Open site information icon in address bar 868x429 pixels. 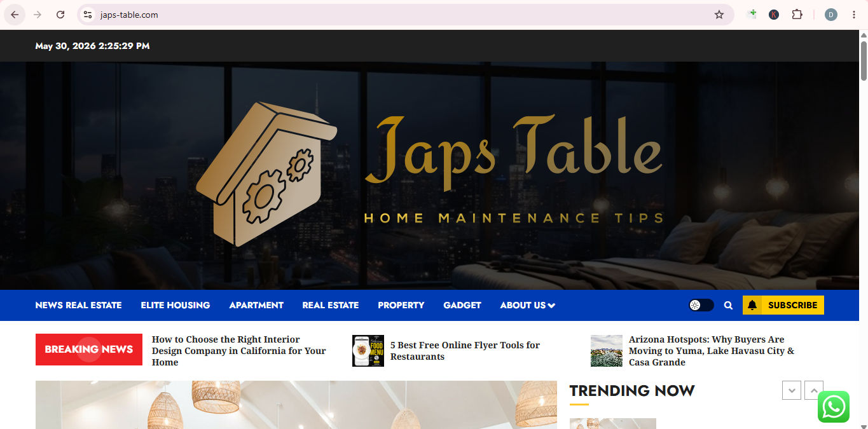tap(88, 15)
